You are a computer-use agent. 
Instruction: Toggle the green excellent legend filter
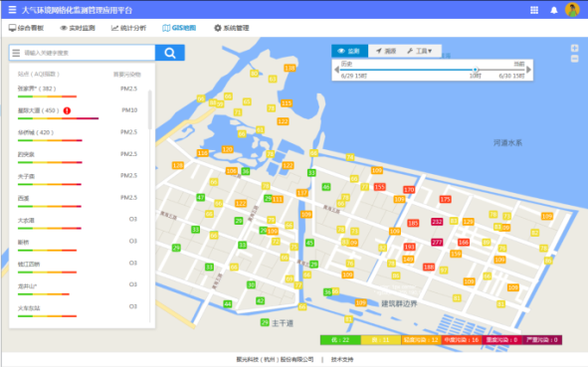340,340
